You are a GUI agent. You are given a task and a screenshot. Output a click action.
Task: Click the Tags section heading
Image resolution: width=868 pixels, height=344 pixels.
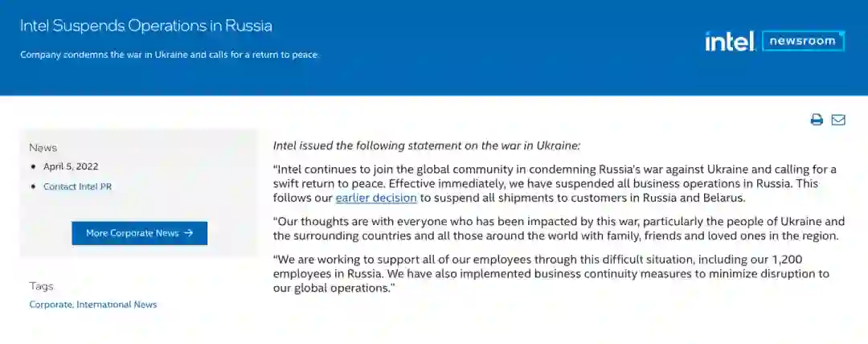42,286
